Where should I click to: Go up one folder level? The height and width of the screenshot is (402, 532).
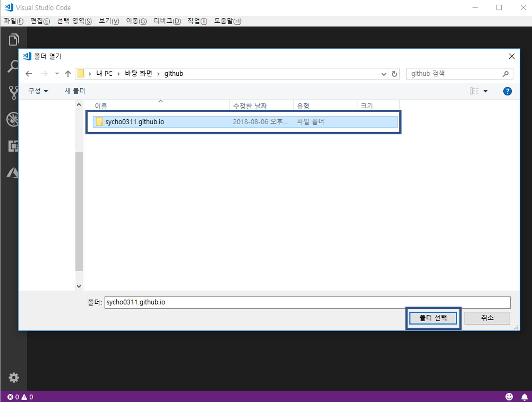pos(68,74)
